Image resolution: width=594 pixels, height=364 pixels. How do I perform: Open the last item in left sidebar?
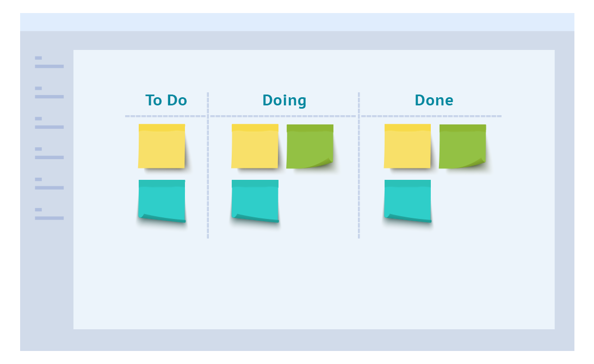click(49, 215)
